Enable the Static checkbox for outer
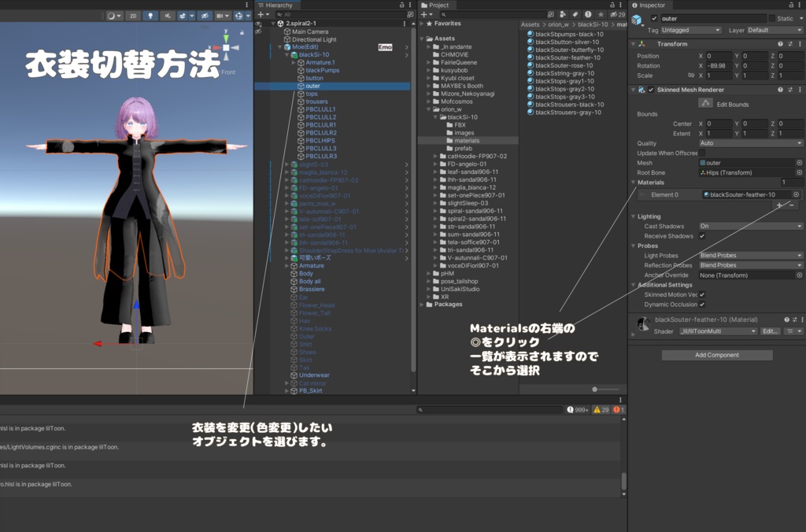The width and height of the screenshot is (806, 532). coord(771,18)
